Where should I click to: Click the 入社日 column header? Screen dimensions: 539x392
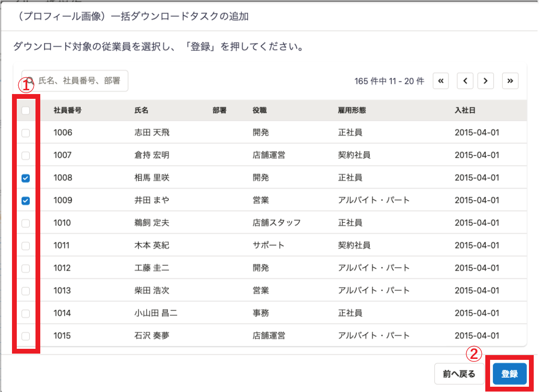coord(465,110)
